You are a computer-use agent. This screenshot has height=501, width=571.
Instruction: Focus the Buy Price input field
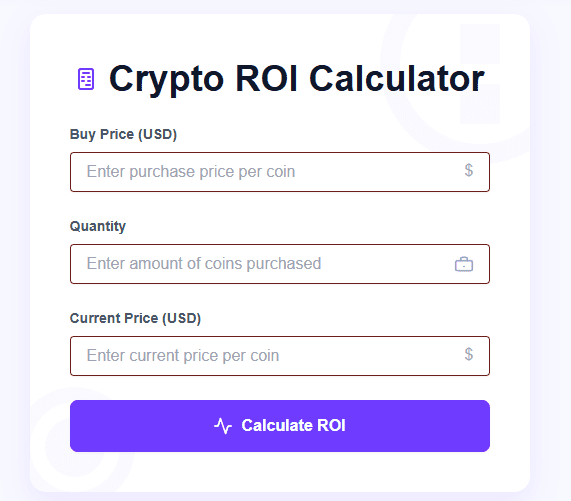tap(280, 172)
